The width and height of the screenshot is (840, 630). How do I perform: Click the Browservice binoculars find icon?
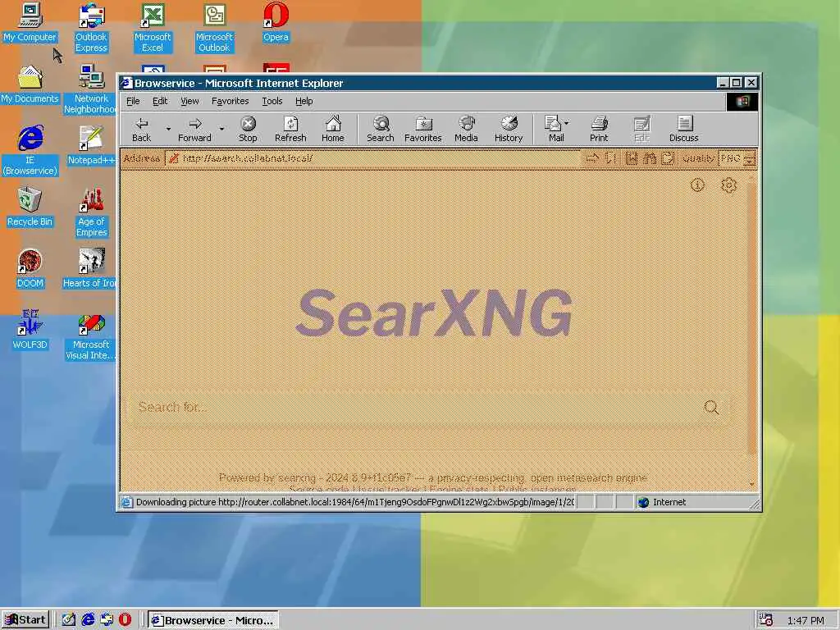click(x=650, y=158)
